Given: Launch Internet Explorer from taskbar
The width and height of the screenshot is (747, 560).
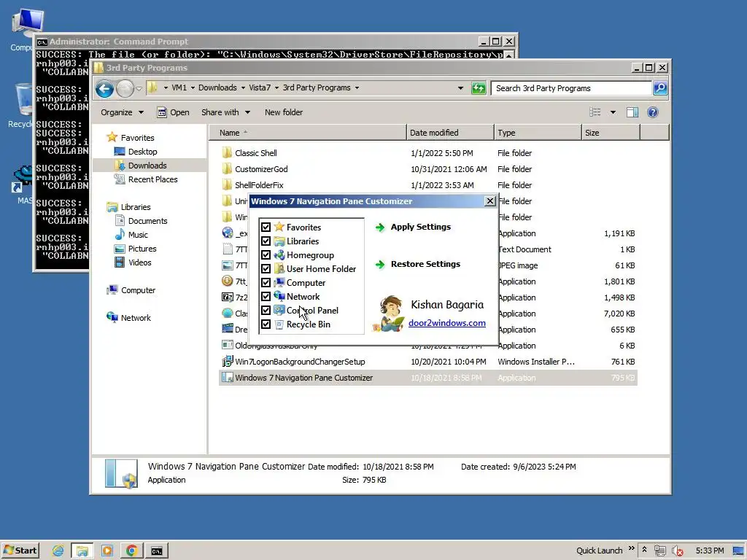Looking at the screenshot, I should pyautogui.click(x=58, y=551).
